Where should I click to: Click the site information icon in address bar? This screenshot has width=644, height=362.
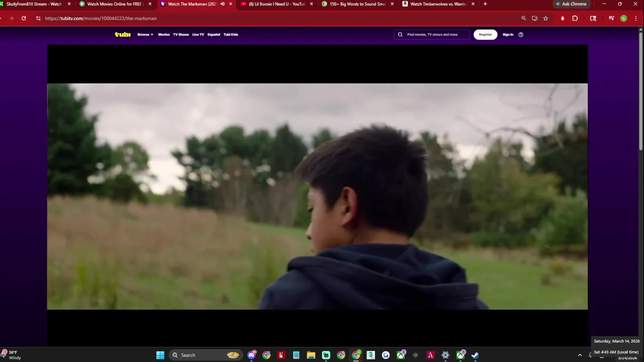(x=38, y=18)
